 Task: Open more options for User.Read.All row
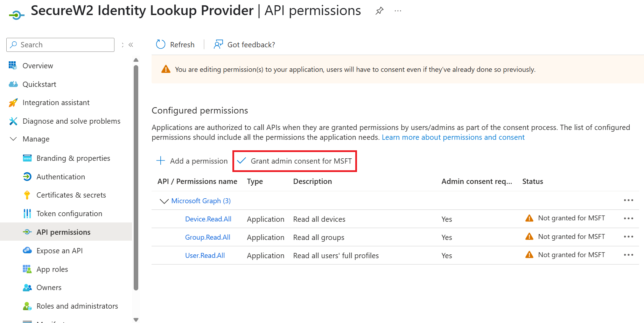pos(628,255)
